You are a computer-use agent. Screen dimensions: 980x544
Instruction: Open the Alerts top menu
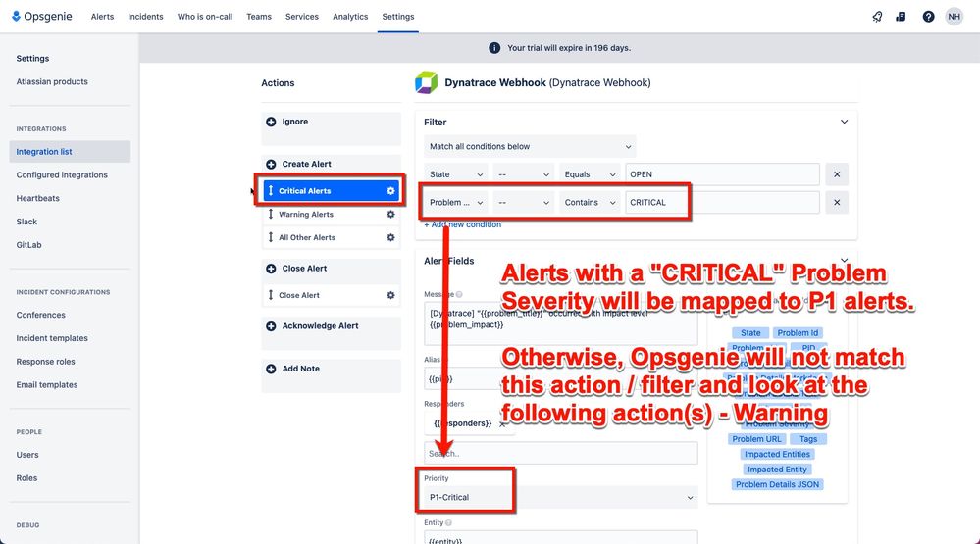102,17
